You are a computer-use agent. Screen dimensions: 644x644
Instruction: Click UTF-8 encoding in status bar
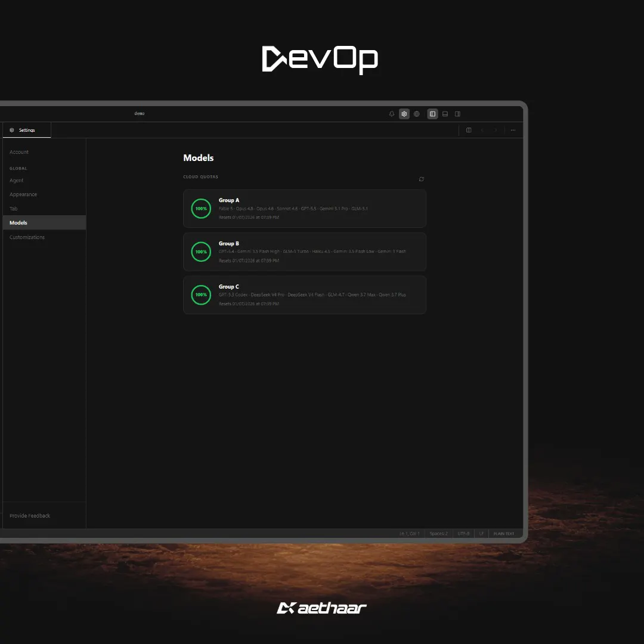click(463, 534)
